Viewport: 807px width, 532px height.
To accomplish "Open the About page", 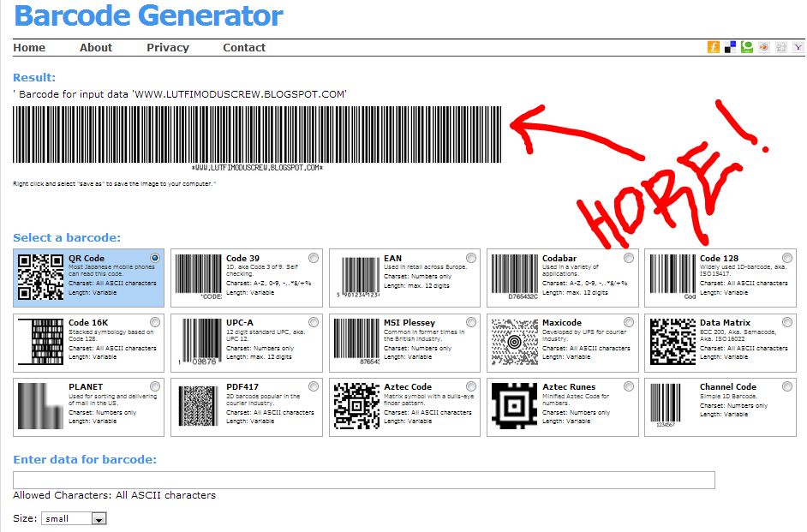I will 95,48.
